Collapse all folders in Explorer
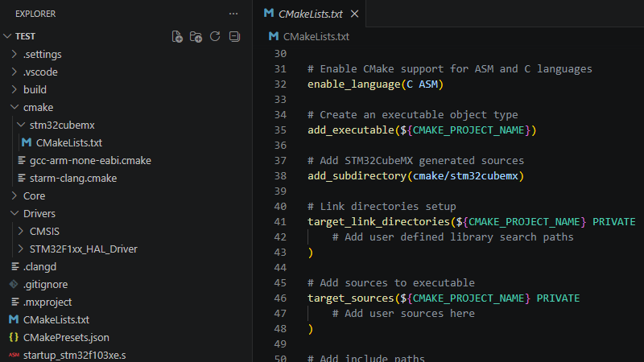The width and height of the screenshot is (644, 362). [x=234, y=36]
